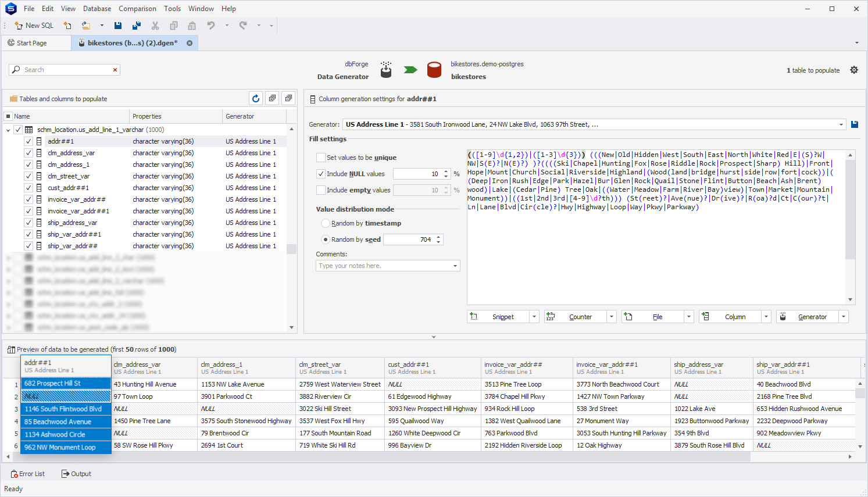Image resolution: width=868 pixels, height=497 pixels.
Task: Click the Undo arrow icon
Action: pyautogui.click(x=211, y=26)
